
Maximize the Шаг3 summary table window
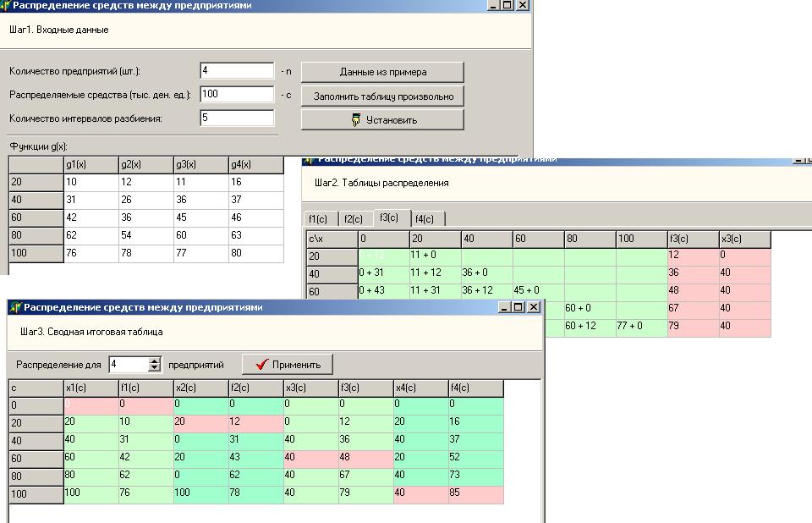coord(520,307)
